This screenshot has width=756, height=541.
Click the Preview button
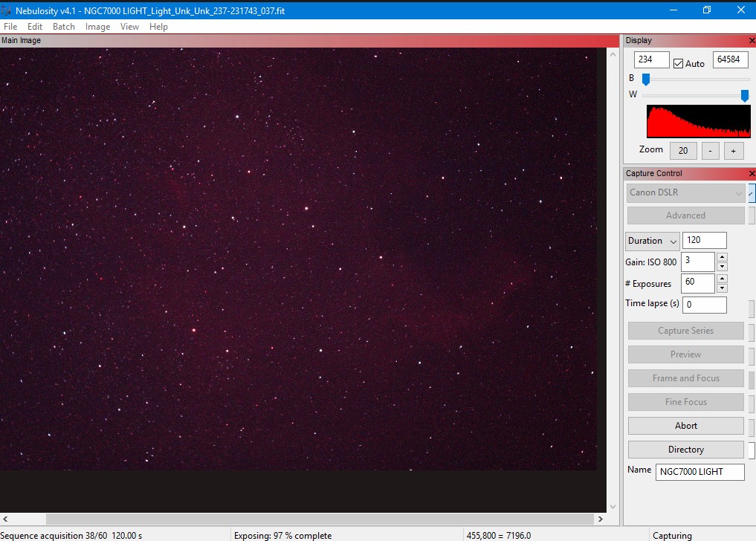point(685,354)
